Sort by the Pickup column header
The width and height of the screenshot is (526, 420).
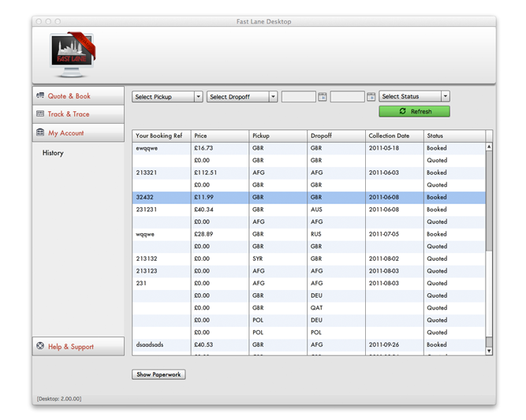[x=278, y=136]
